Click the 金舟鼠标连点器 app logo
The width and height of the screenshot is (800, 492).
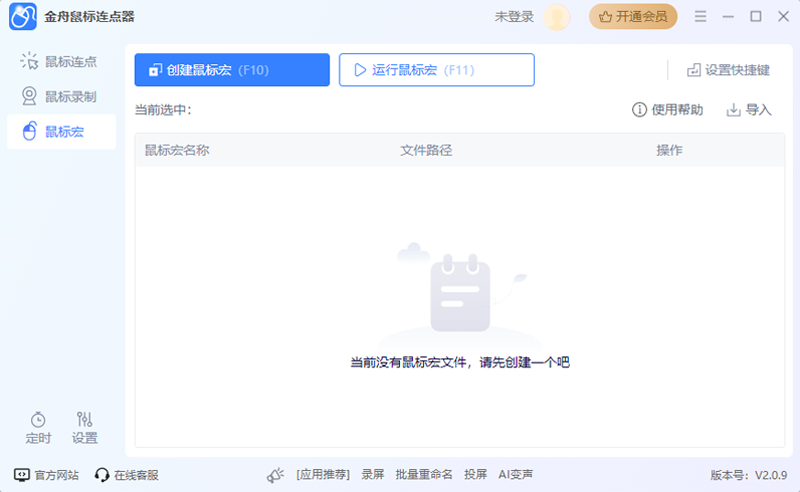(x=23, y=17)
